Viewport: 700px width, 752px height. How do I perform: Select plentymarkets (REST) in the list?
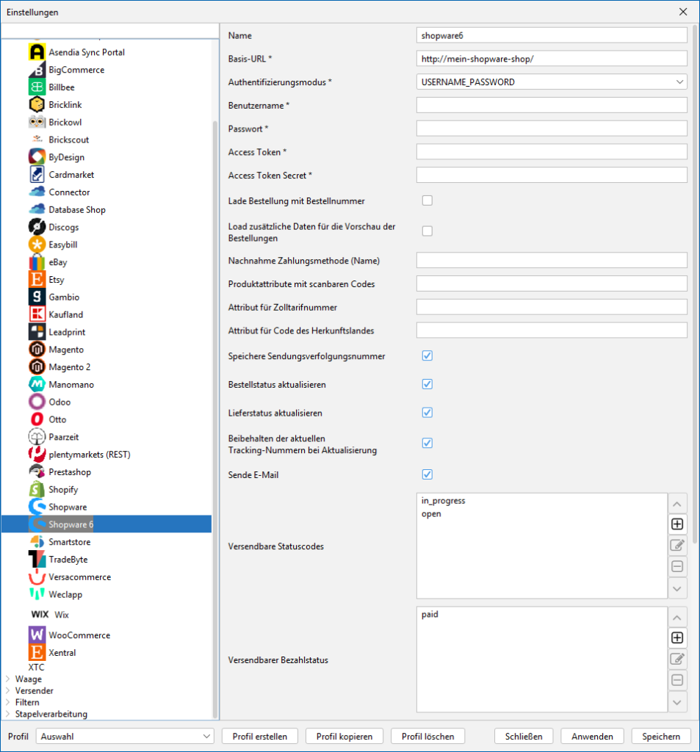89,455
